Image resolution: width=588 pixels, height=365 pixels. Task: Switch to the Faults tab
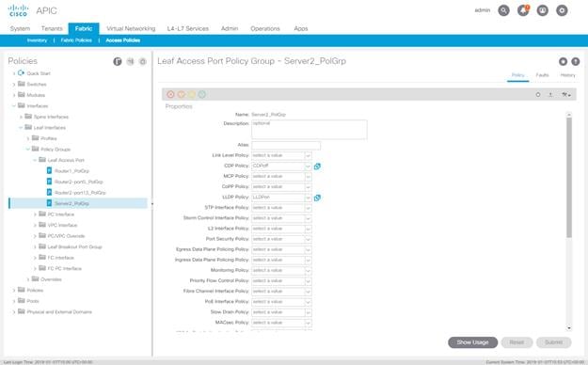542,75
